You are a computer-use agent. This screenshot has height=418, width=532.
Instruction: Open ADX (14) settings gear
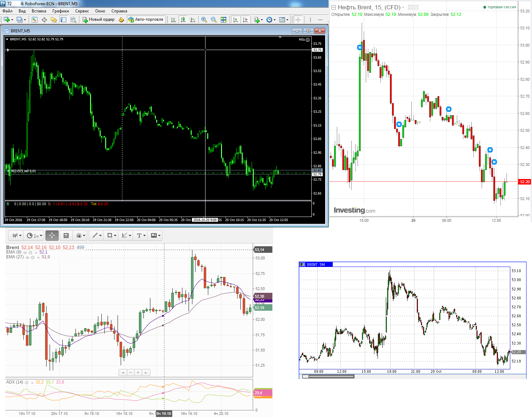pyautogui.click(x=27, y=382)
